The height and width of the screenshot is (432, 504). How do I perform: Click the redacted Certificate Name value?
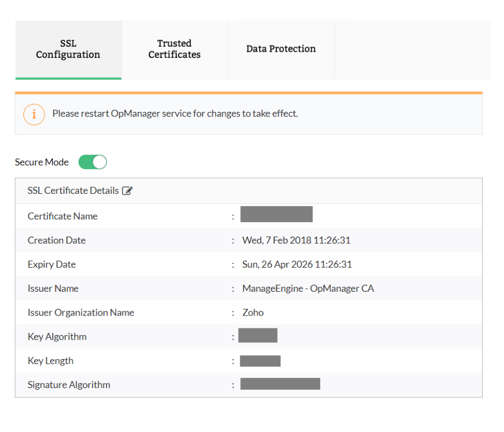click(x=276, y=214)
